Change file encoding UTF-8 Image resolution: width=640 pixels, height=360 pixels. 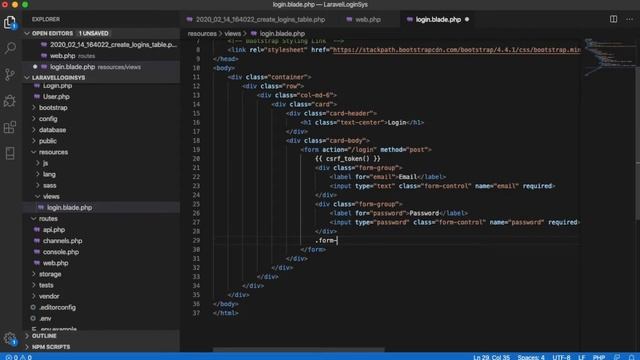(x=561, y=357)
